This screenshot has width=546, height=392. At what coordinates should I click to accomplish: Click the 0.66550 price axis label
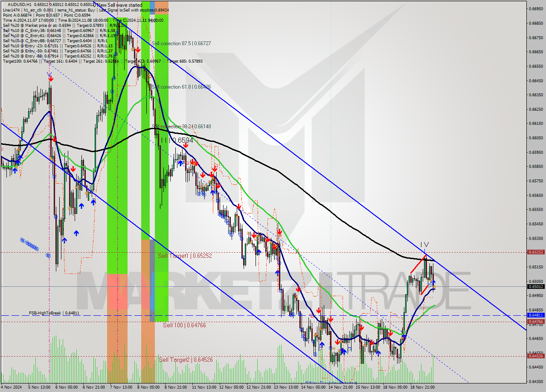click(x=536, y=66)
